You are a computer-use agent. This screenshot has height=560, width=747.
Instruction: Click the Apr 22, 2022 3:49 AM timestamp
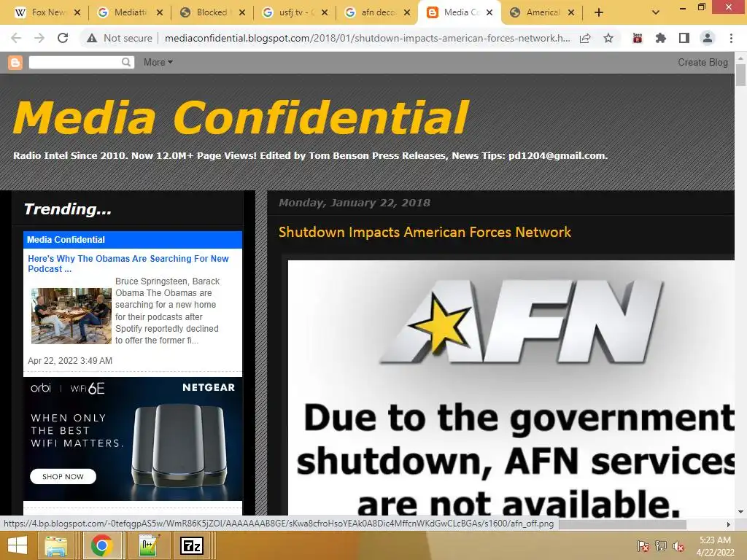click(x=70, y=360)
